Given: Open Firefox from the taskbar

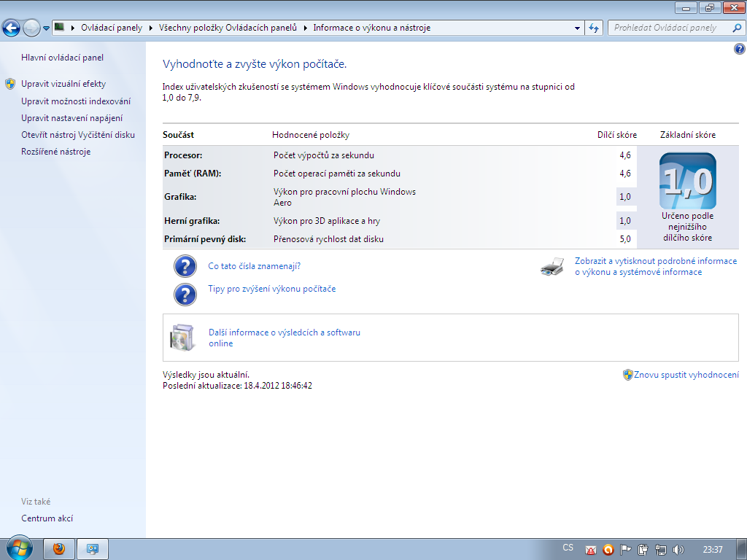Looking at the screenshot, I should (x=59, y=549).
